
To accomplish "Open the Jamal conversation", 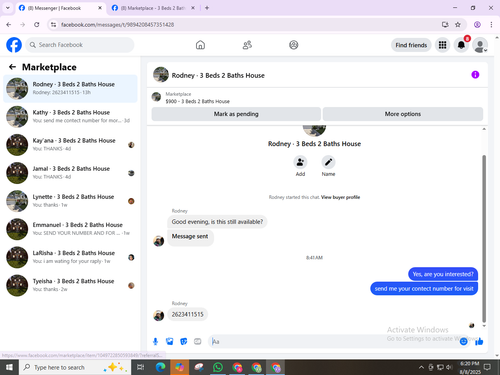I will tap(70, 173).
